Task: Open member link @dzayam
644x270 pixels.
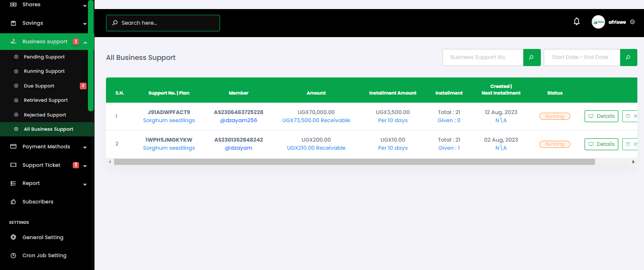Action: (239, 148)
